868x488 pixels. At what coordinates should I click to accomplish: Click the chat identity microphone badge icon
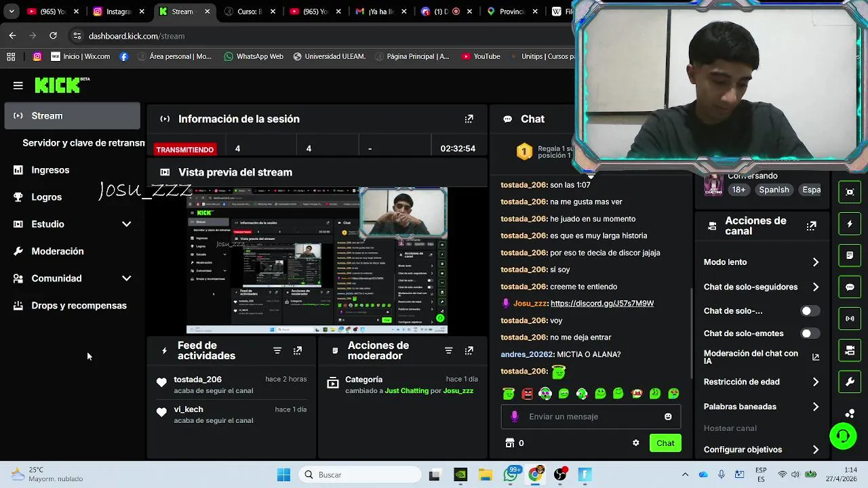(515, 417)
